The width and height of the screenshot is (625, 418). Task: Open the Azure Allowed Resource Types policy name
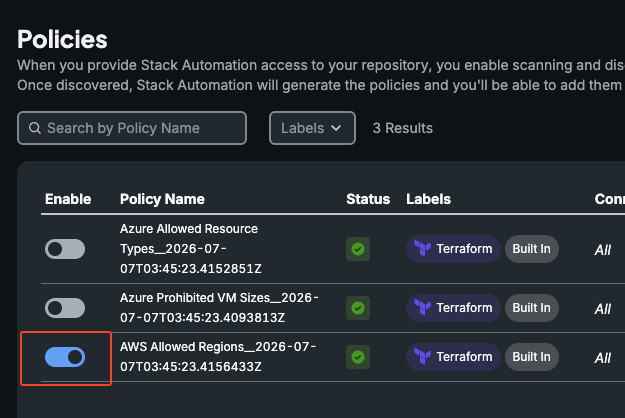point(191,249)
